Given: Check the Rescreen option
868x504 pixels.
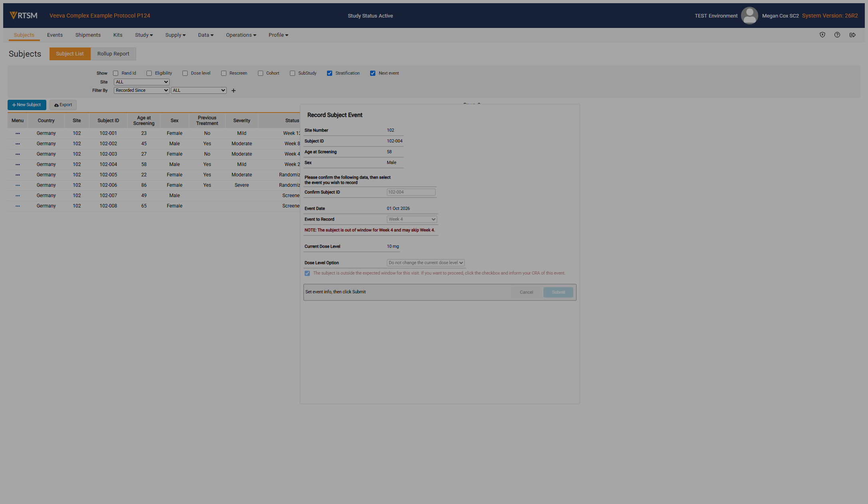Looking at the screenshot, I should point(224,73).
